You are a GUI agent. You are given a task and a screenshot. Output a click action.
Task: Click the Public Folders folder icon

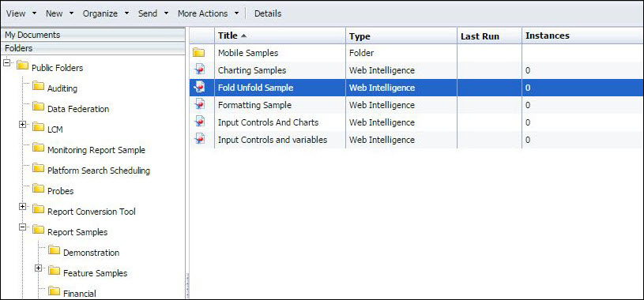coord(22,66)
